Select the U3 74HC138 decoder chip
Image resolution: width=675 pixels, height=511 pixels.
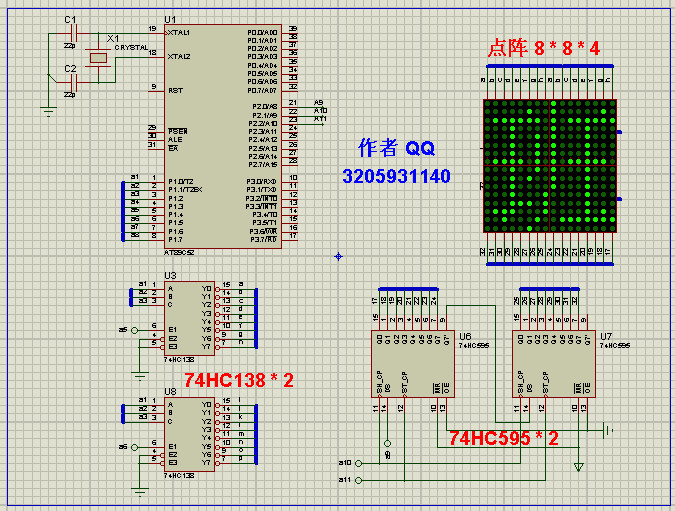tap(189, 318)
